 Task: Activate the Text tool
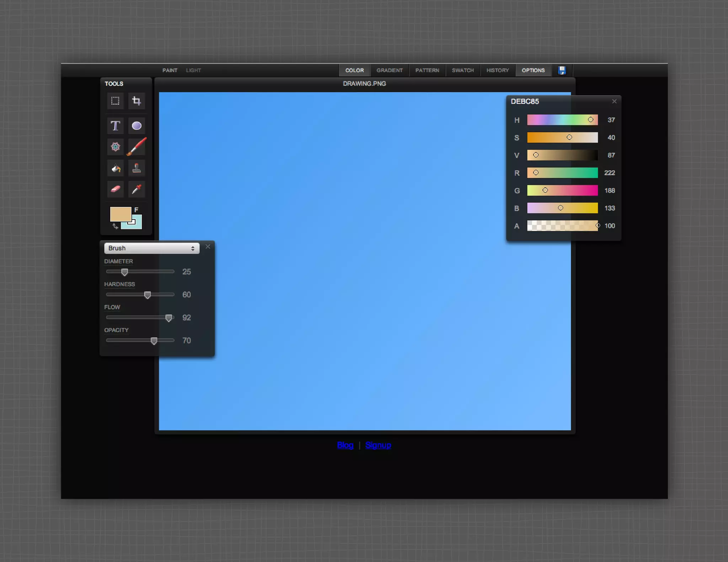pos(115,126)
